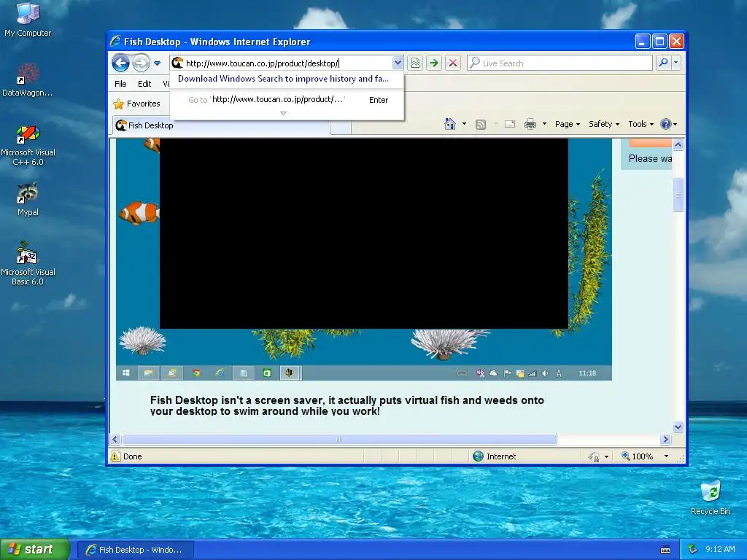Open the recent pages dropdown arrow

(158, 63)
